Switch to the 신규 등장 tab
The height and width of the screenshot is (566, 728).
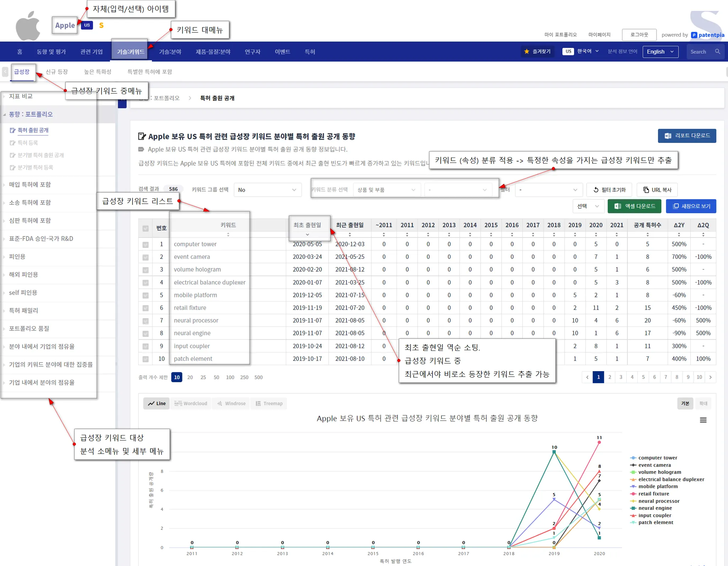(57, 72)
